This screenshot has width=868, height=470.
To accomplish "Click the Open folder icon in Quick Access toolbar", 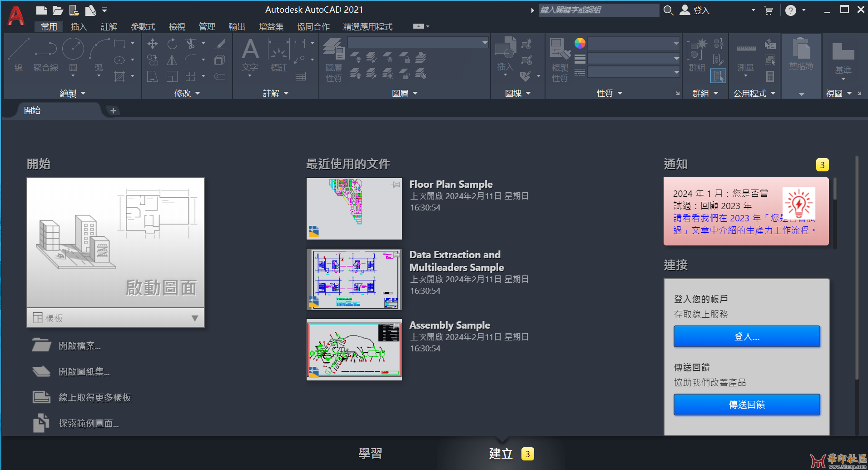I will point(58,10).
